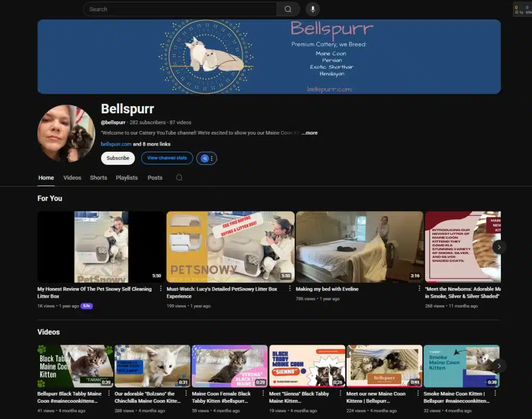532x419 pixels.
Task: Click '@bellspurr' handle text
Action: point(113,122)
